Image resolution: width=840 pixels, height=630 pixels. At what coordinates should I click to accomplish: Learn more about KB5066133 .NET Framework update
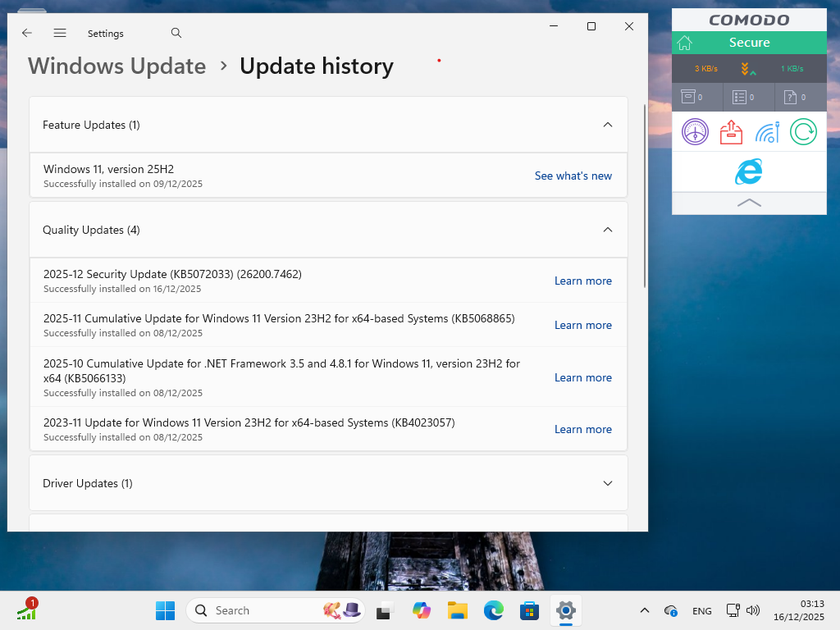(583, 377)
